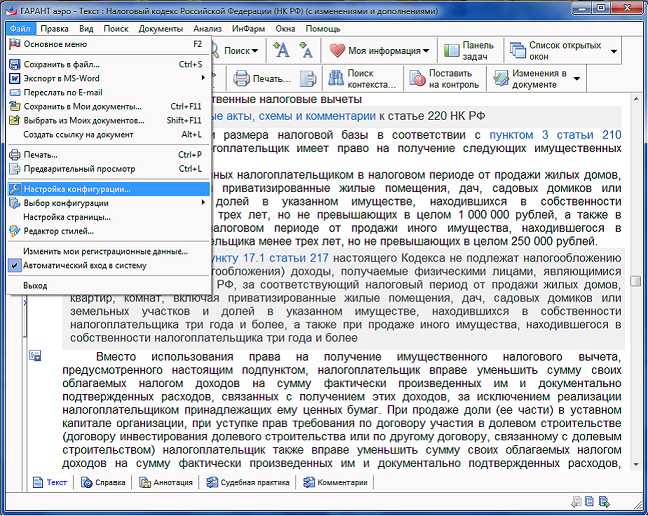Open the Анализ menu
This screenshot has height=516, width=648.
pyautogui.click(x=207, y=29)
